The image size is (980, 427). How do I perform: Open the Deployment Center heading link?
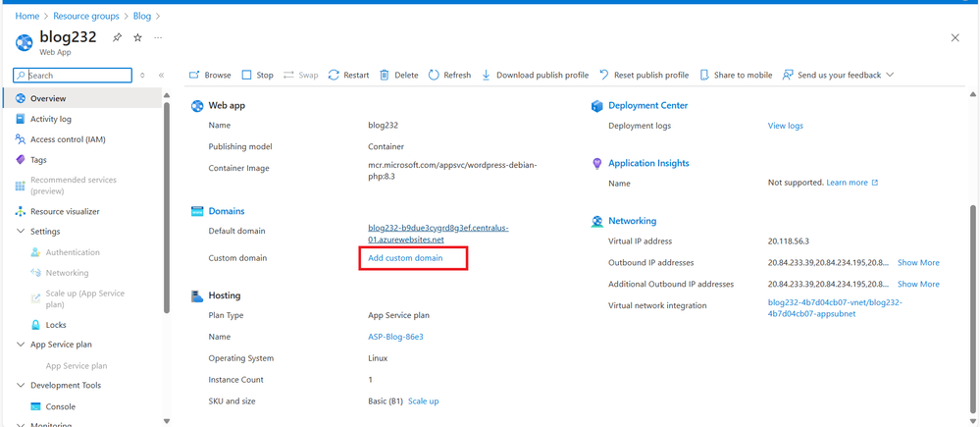[648, 106]
